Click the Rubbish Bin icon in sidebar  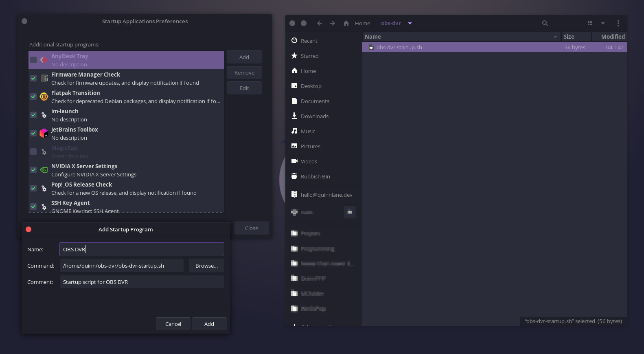[294, 176]
